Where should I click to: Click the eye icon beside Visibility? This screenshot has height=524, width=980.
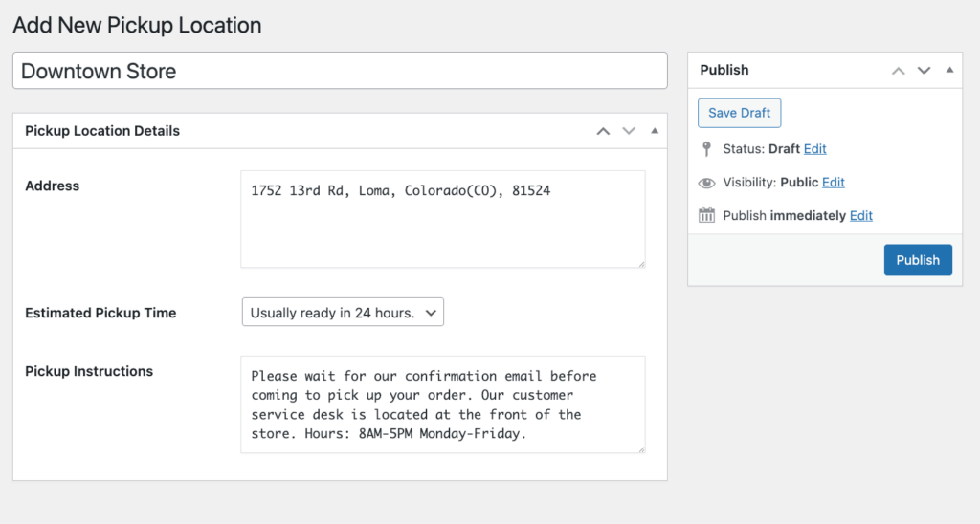707,183
